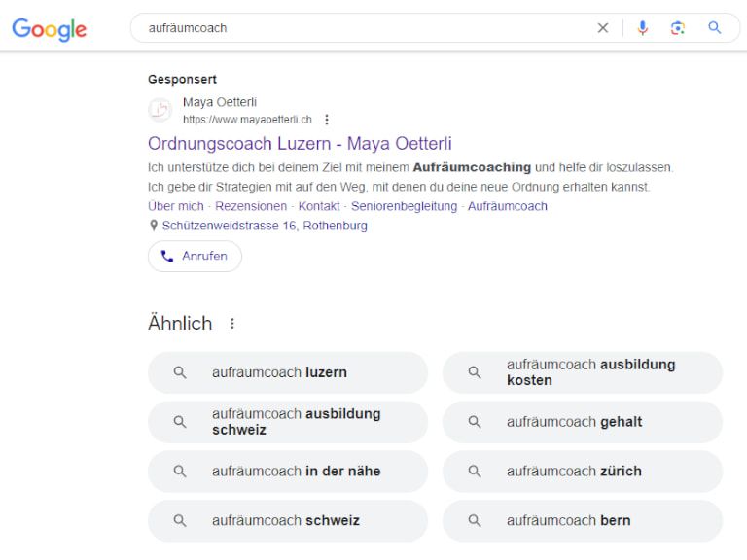Screen dimensions: 747x560
Task: Click the magnifier icon in the luzern chip
Action: coord(180,372)
